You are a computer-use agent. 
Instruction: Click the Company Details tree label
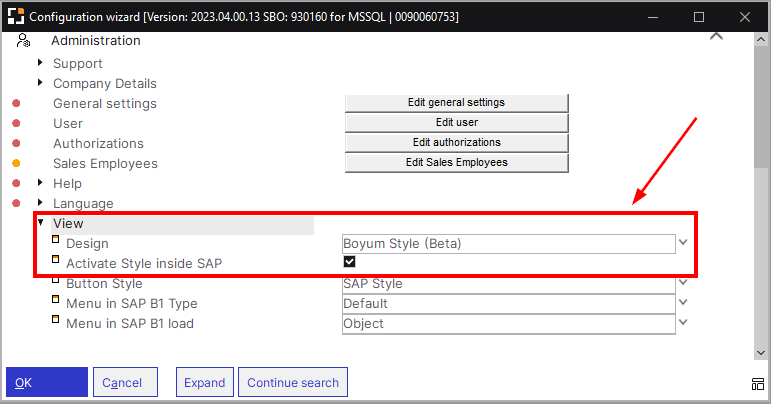click(x=105, y=84)
